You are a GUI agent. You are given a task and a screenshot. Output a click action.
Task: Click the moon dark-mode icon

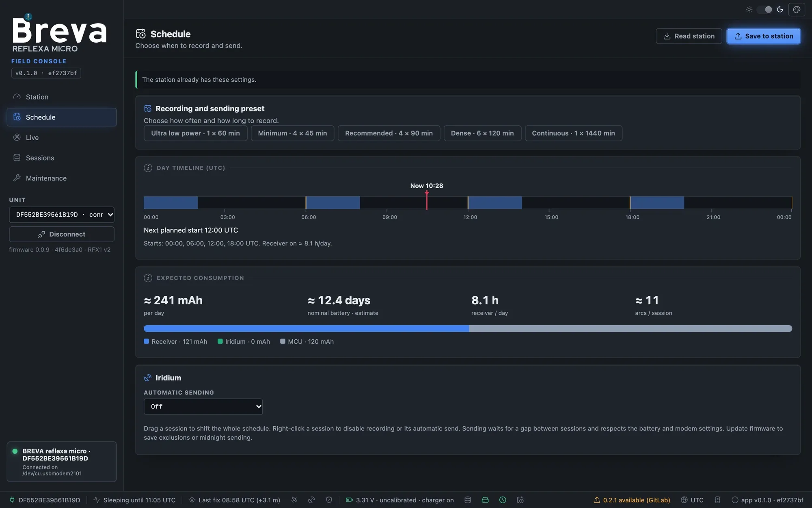(780, 9)
